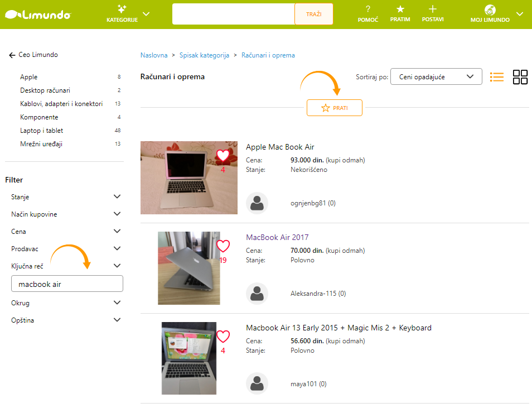Viewport: 532px width, 408px height.
Task: Click the Traži search button
Action: click(313, 14)
